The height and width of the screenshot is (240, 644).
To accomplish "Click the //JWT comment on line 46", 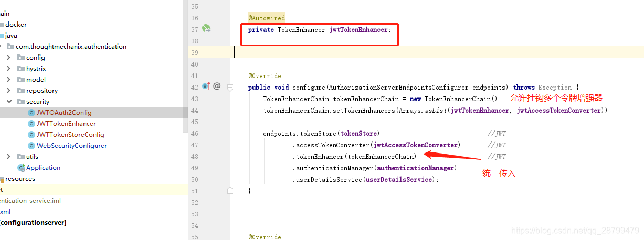I will pyautogui.click(x=497, y=134).
